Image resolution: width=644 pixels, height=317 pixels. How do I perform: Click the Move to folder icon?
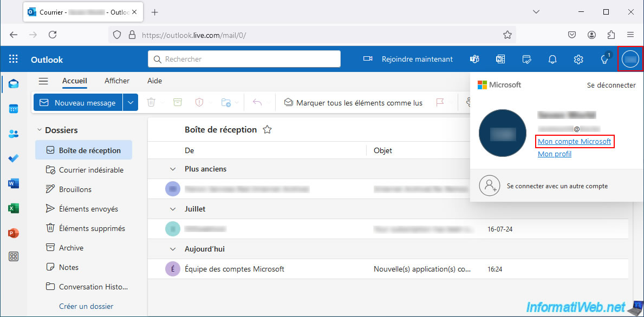226,103
